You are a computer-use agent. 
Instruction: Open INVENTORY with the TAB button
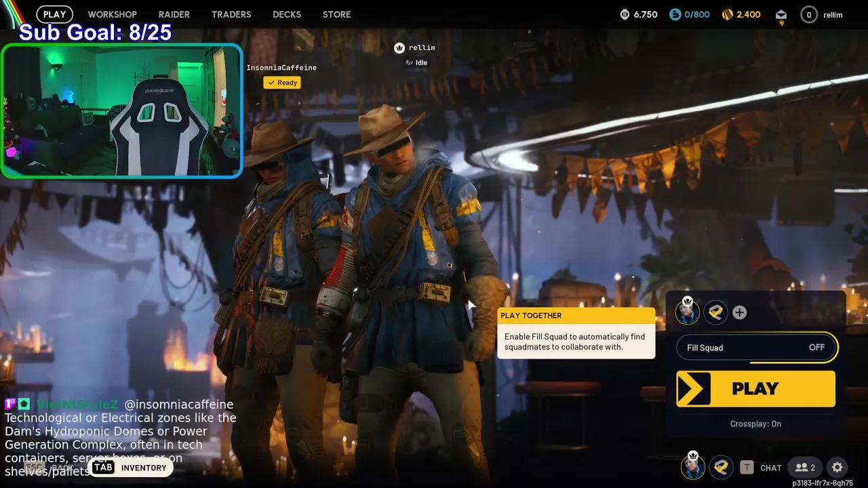coord(130,467)
